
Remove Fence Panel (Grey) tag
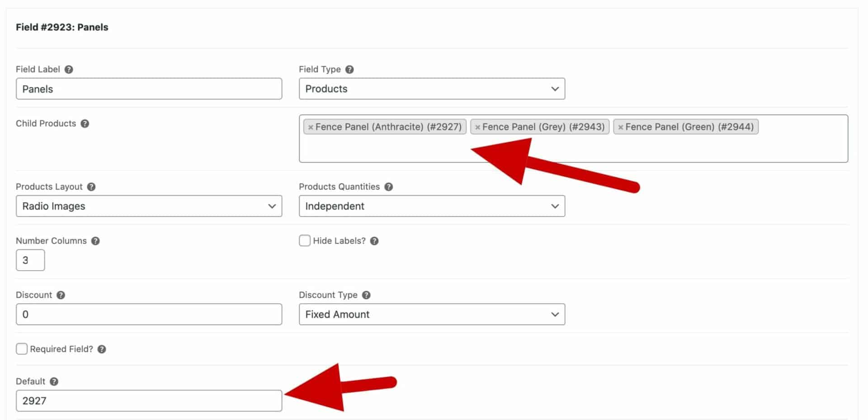tap(477, 127)
